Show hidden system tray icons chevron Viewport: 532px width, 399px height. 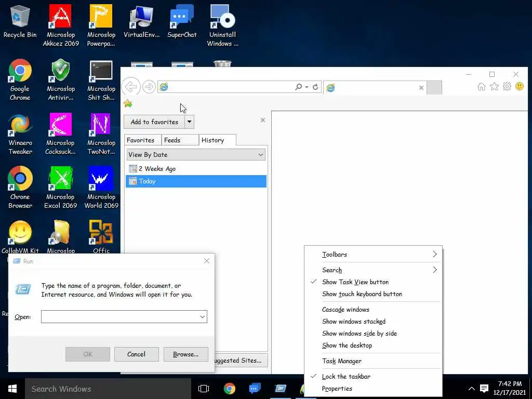(x=472, y=389)
